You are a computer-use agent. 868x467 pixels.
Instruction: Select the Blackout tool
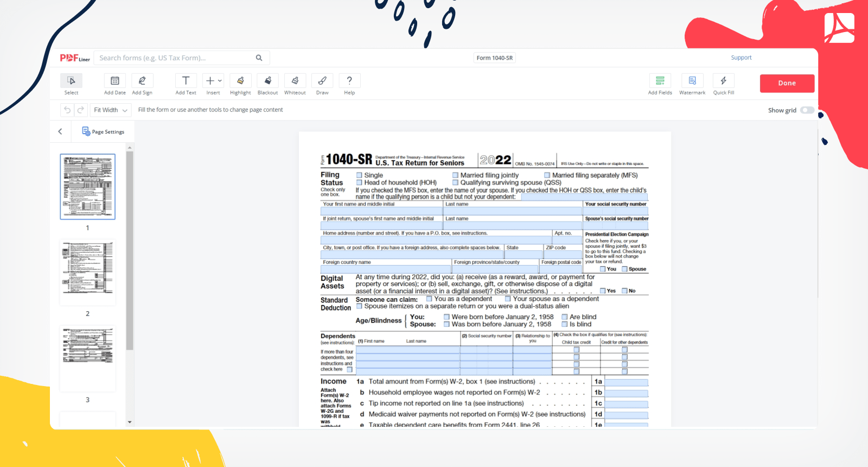click(268, 80)
